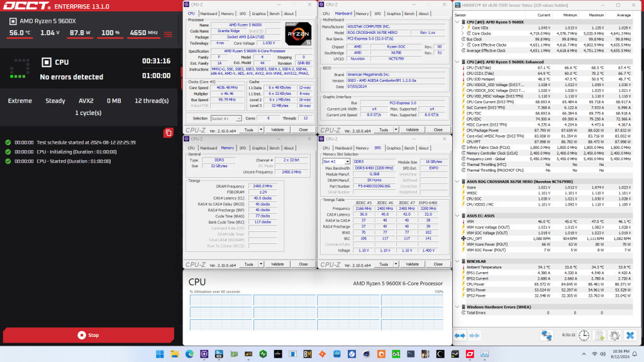This screenshot has height=362, width=644.
Task: Expand Core Clocks row in HWiNFO
Action: tap(464, 34)
